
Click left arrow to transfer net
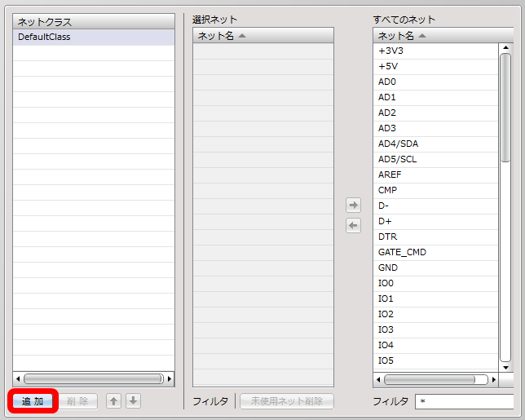pos(353,225)
